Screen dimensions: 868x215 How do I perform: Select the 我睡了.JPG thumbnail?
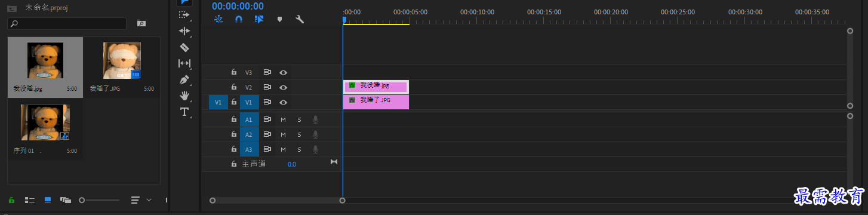coord(122,60)
